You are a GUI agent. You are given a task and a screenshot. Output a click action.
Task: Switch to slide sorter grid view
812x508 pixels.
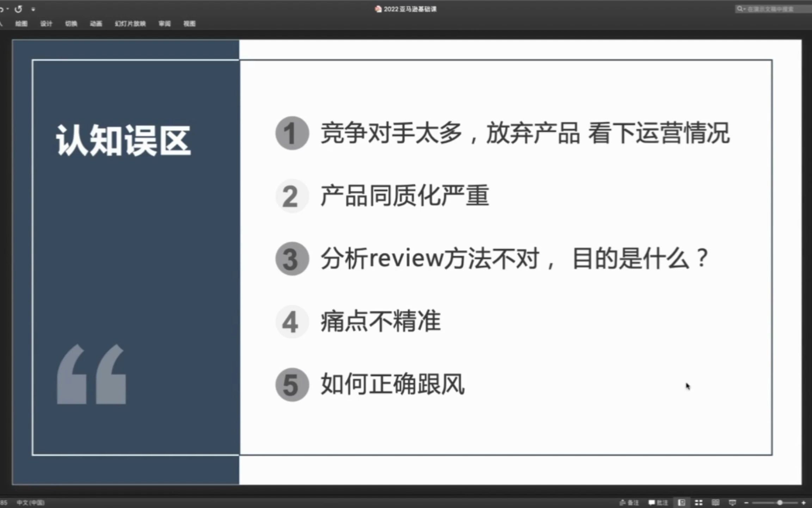click(699, 502)
